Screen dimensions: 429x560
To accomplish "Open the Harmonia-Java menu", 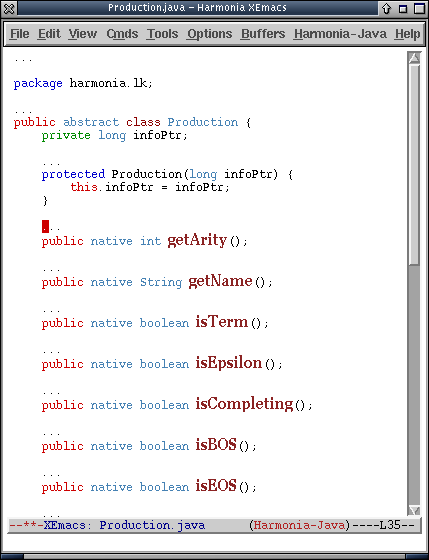I will pos(340,34).
